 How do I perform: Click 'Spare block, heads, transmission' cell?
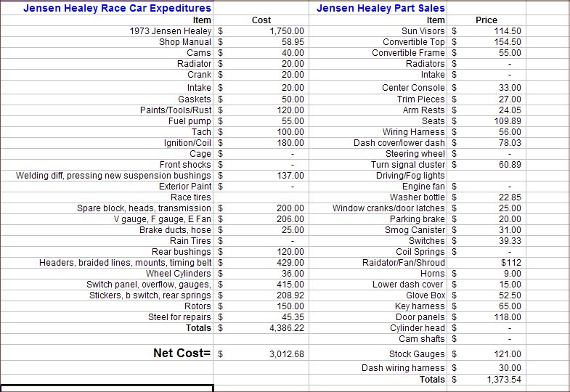tap(107, 208)
